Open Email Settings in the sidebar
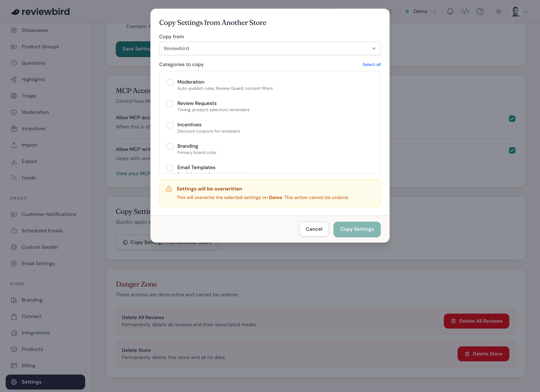 pyautogui.click(x=38, y=263)
